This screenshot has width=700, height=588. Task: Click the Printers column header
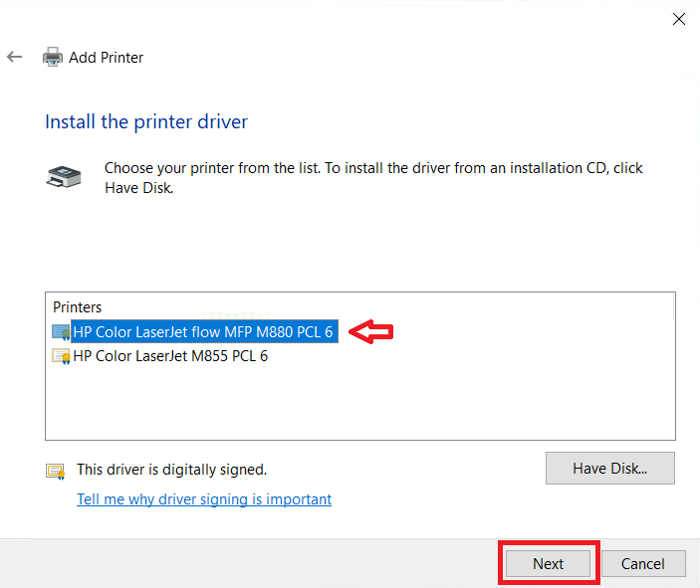pyautogui.click(x=78, y=307)
